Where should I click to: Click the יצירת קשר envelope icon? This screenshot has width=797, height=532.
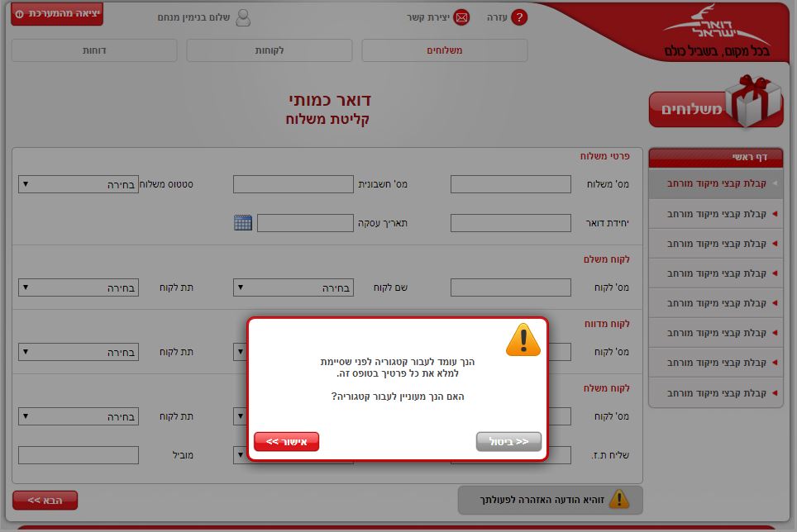coord(461,17)
